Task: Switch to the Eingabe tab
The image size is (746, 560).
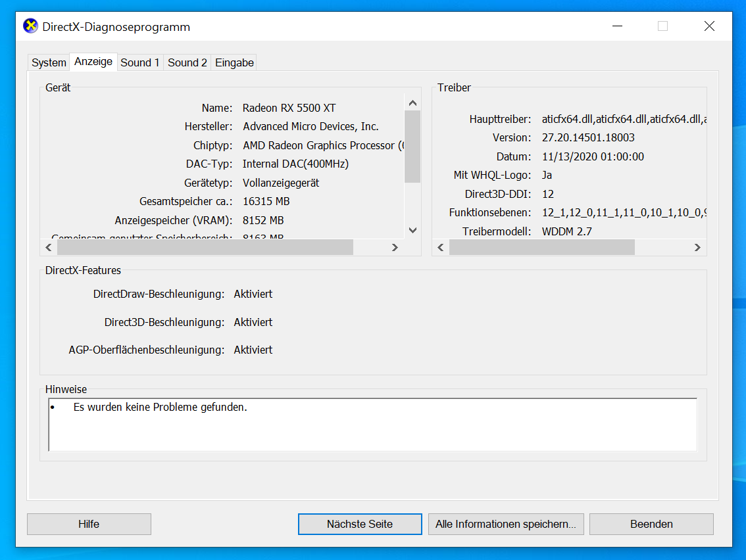Action: point(234,62)
